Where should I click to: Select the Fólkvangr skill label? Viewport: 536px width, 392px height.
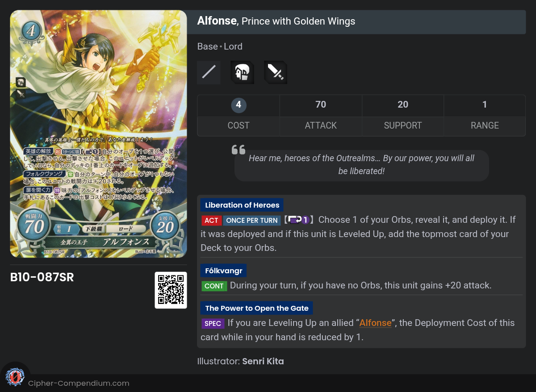pos(223,271)
